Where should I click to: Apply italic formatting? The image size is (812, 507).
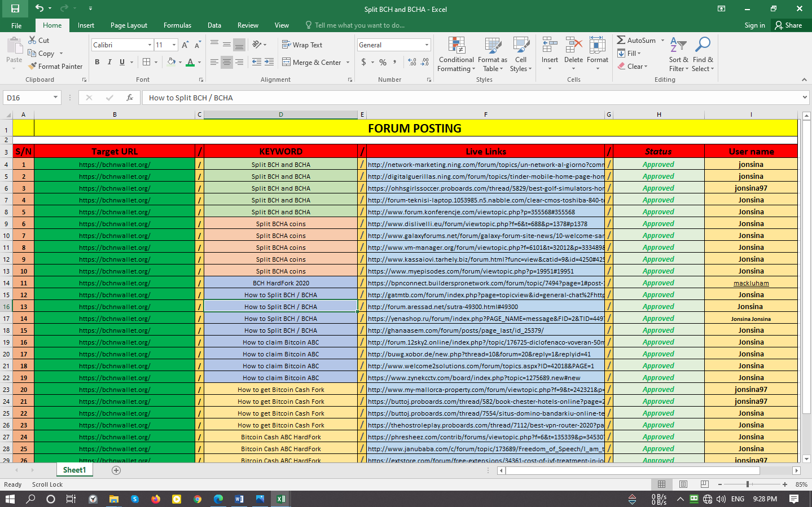pyautogui.click(x=108, y=62)
